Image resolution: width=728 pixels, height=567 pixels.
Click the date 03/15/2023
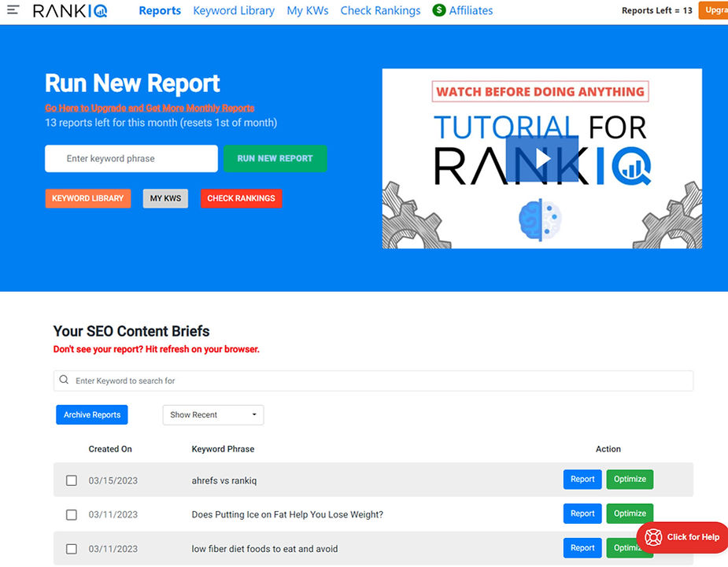(113, 480)
